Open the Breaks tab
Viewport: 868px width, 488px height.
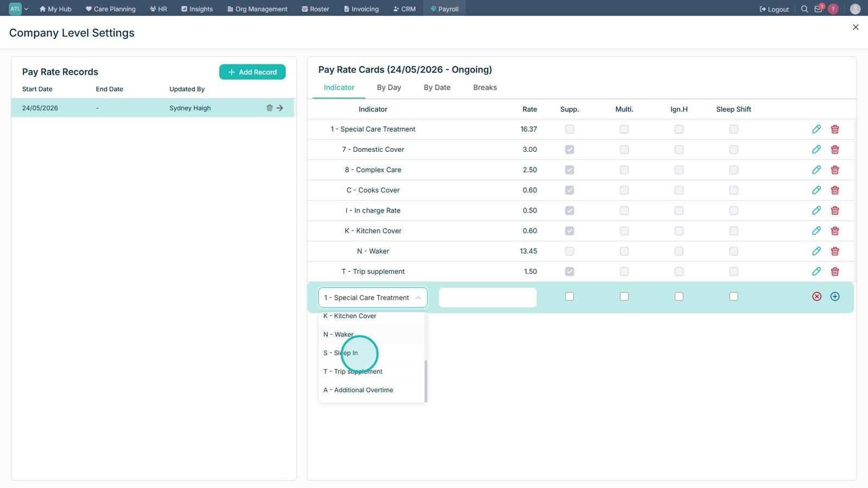pos(485,87)
